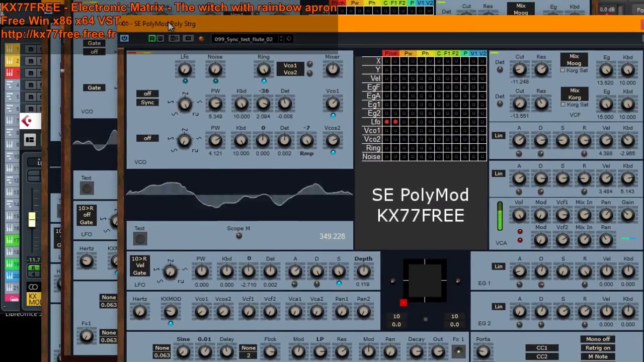Click the Retrig on button
The height and width of the screenshot is (362, 644).
coord(598,348)
